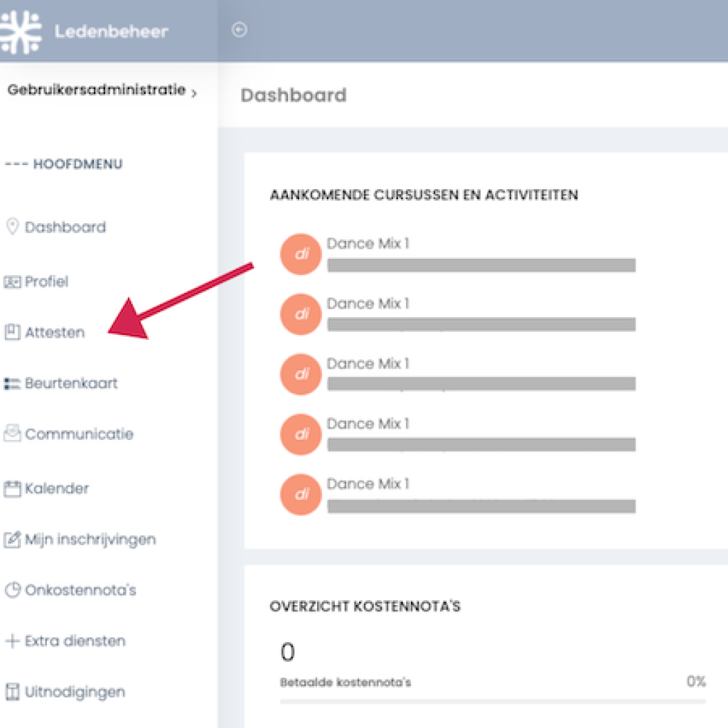This screenshot has height=728, width=728.
Task: Open the Attesten menu item
Action: (x=55, y=333)
